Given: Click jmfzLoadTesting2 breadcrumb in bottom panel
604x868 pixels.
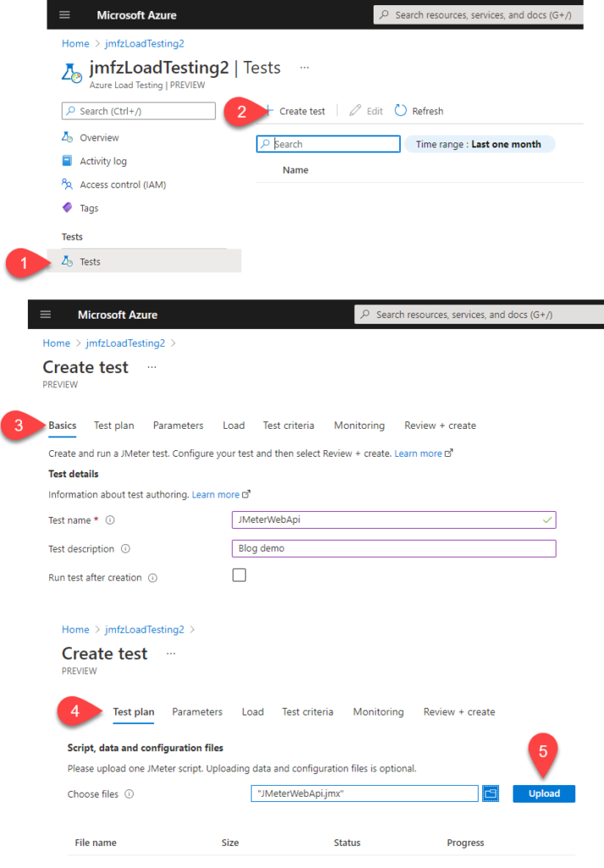Looking at the screenshot, I should (x=144, y=629).
